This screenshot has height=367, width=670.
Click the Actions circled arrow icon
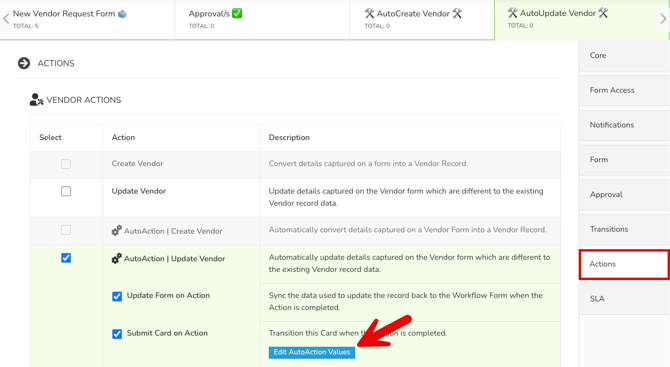(x=24, y=63)
